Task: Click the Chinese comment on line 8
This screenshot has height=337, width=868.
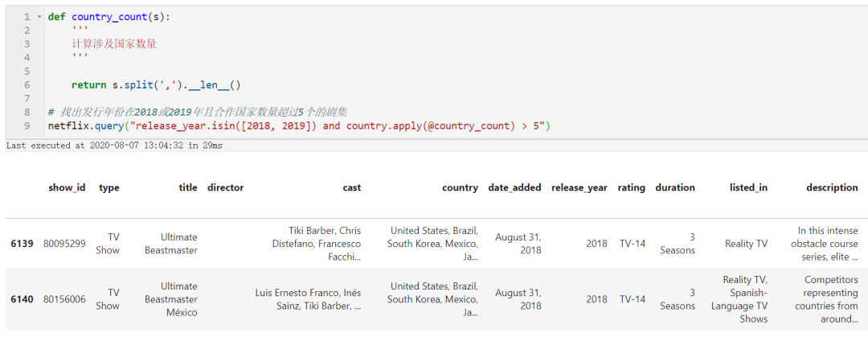Action: pos(198,113)
